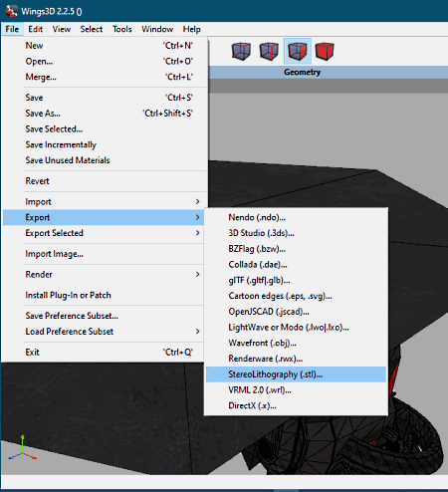This screenshot has width=448, height=492.
Task: Select body selection mode red cube icon
Action: pos(325,51)
